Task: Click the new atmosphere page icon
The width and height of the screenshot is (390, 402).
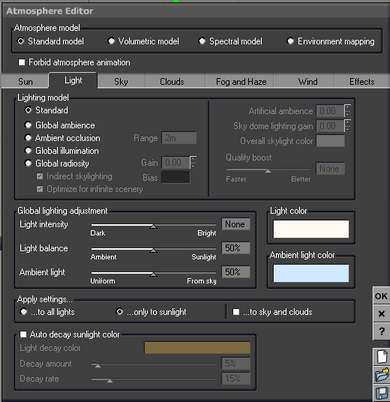Action: [382, 356]
